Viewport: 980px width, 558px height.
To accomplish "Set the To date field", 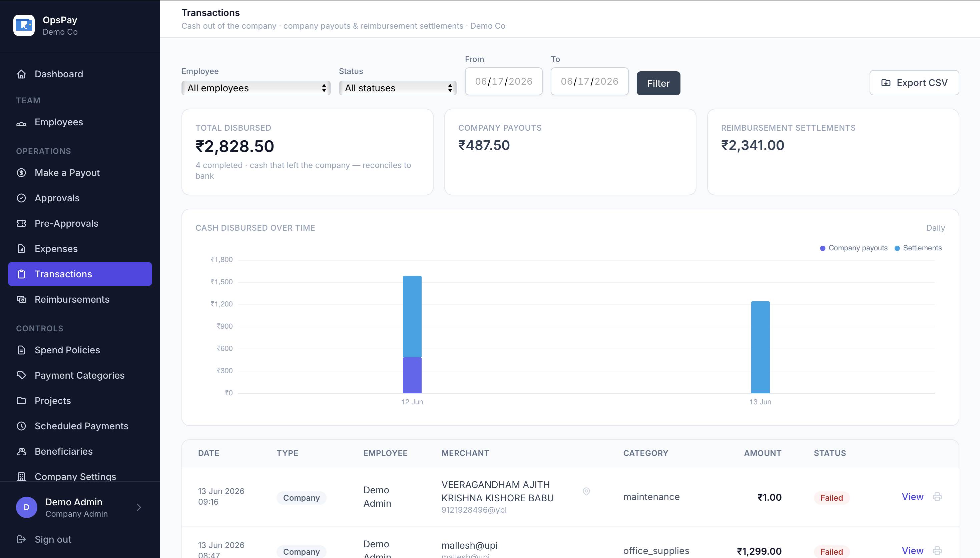I will (x=589, y=81).
